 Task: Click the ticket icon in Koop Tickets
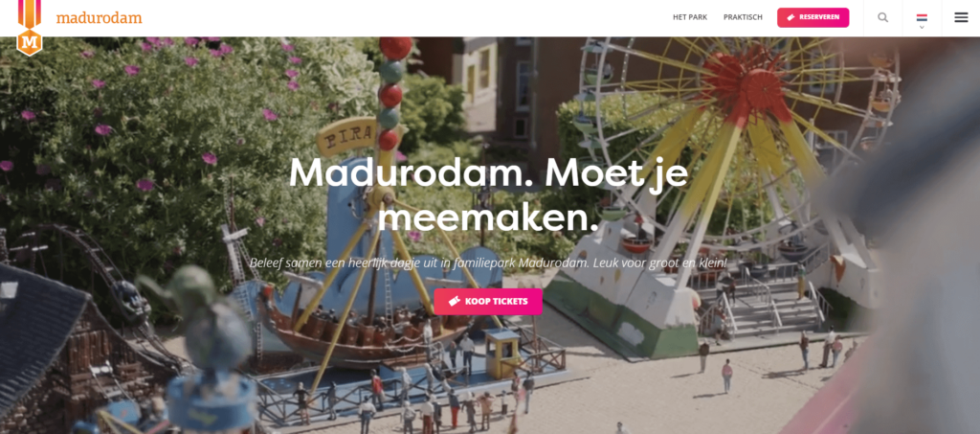point(455,302)
